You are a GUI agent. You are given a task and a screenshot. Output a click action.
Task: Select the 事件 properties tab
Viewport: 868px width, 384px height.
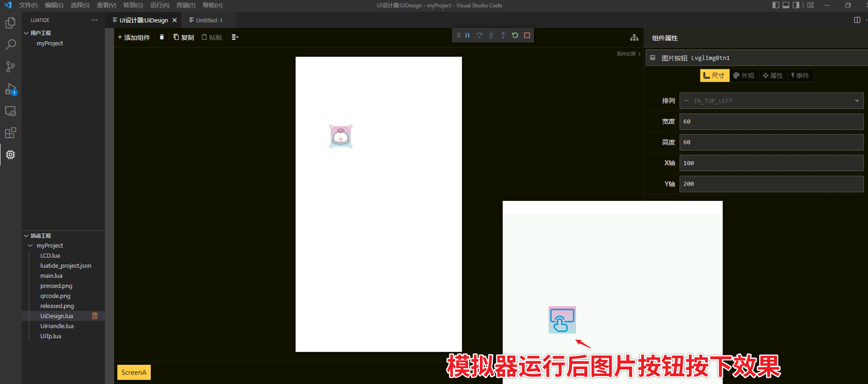pyautogui.click(x=800, y=76)
